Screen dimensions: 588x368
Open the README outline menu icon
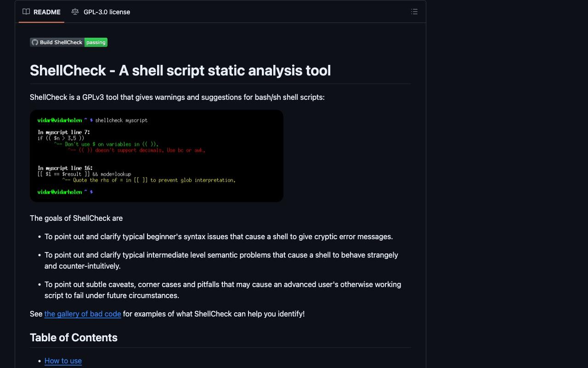click(414, 12)
